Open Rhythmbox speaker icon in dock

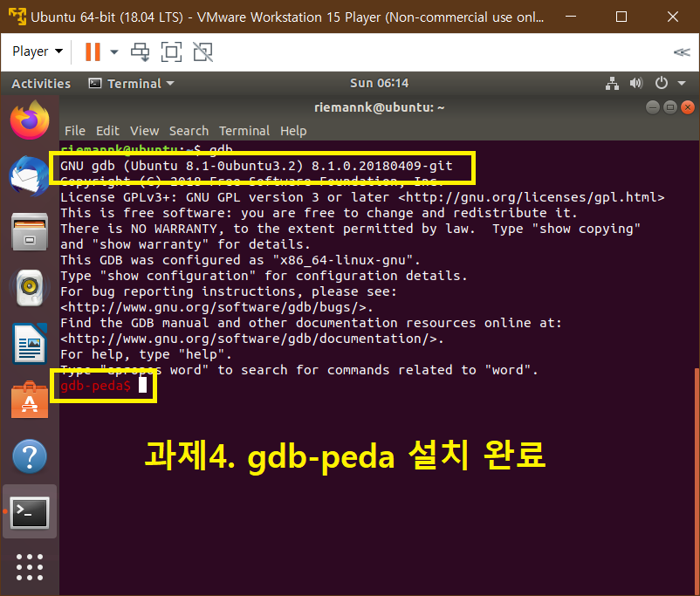[x=30, y=287]
